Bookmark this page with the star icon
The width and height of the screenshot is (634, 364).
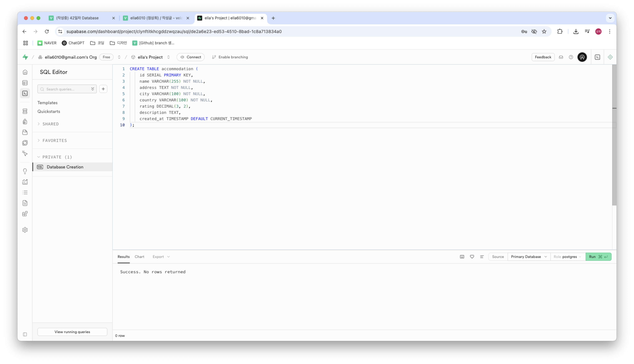(544, 32)
